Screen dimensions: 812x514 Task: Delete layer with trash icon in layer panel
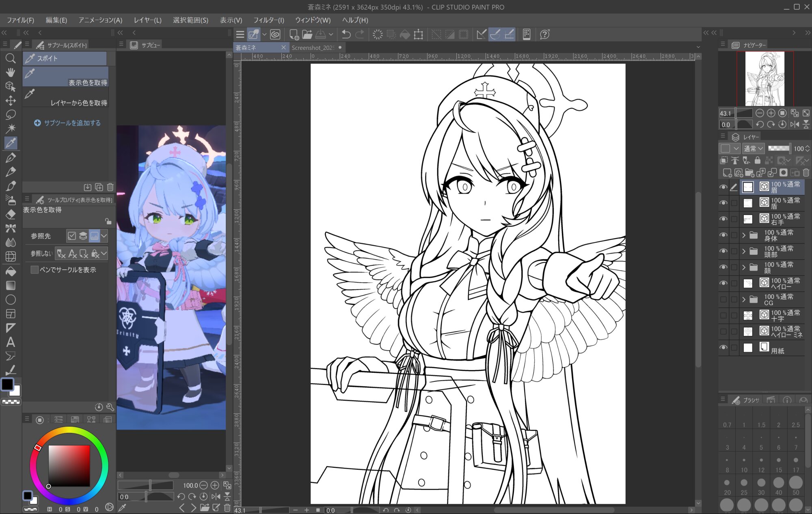click(806, 173)
